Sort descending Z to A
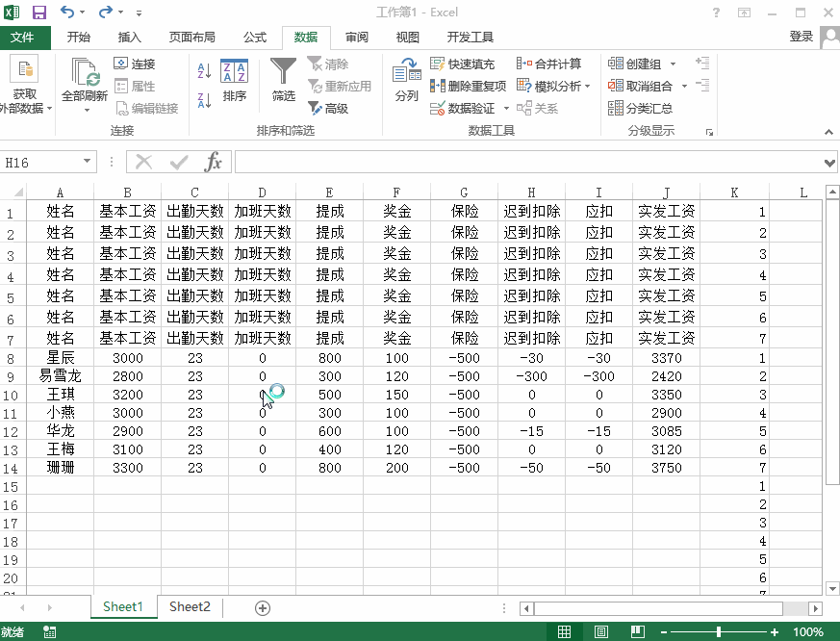 (204, 100)
